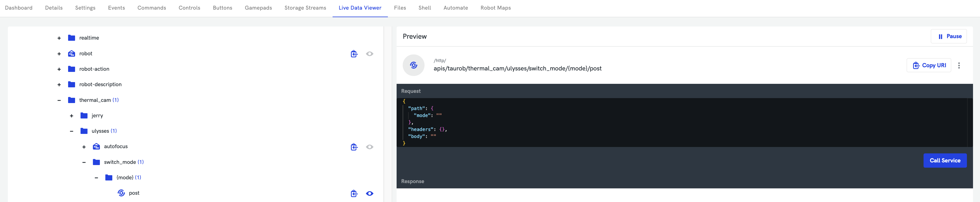Open the Commands tab

[x=152, y=8]
